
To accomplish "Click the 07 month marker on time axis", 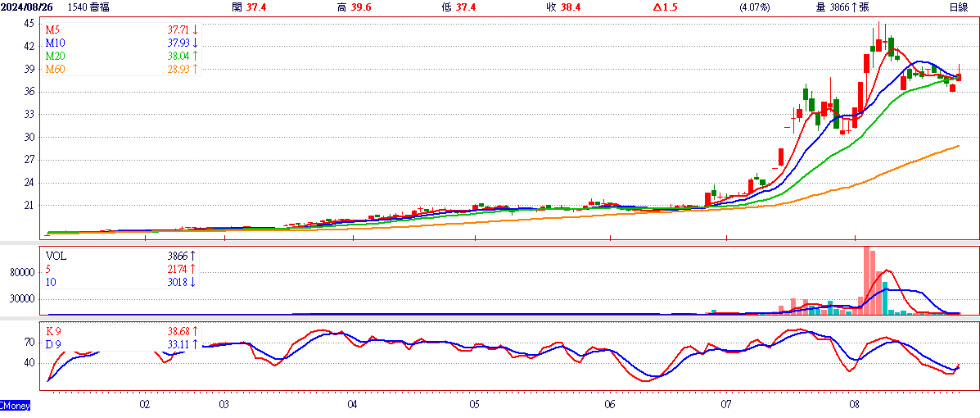I will (x=726, y=405).
